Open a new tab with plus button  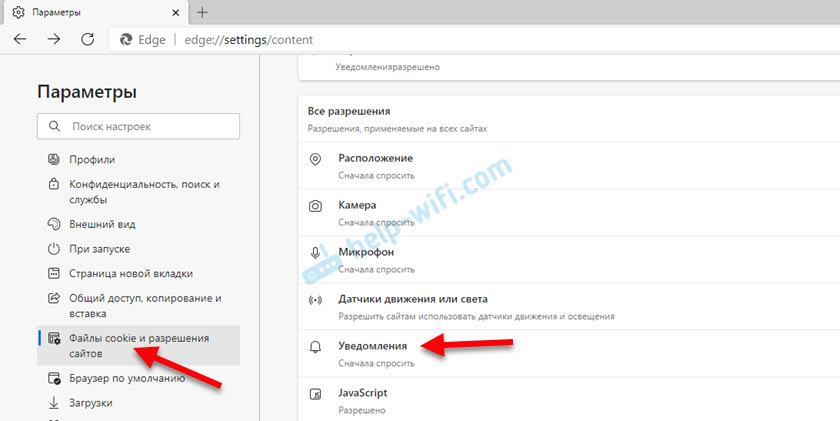point(202,12)
